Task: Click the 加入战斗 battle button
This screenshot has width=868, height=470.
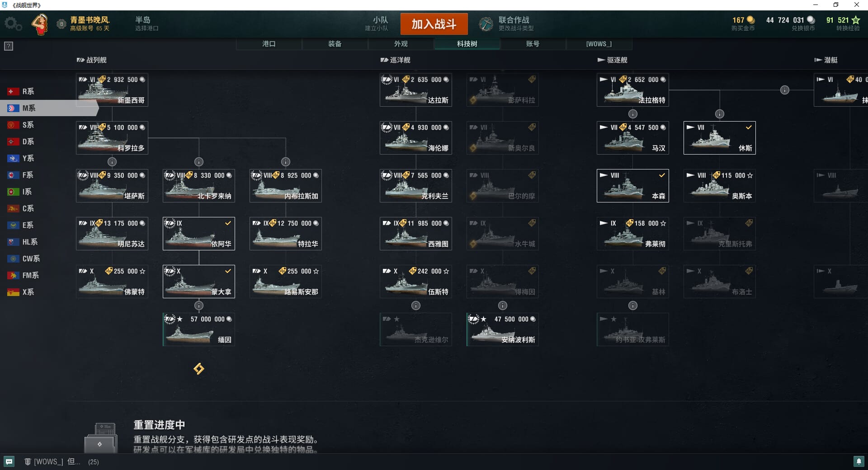Action: click(434, 24)
